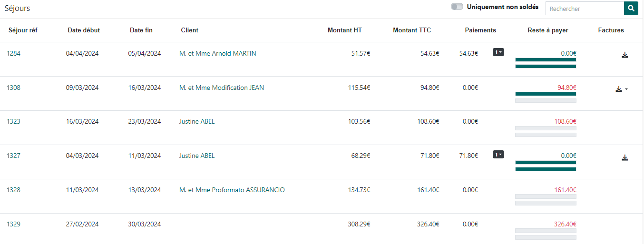This screenshot has width=644, height=244.
Task: Toggle 'Uniquement non soldés' switch
Action: tap(457, 7)
